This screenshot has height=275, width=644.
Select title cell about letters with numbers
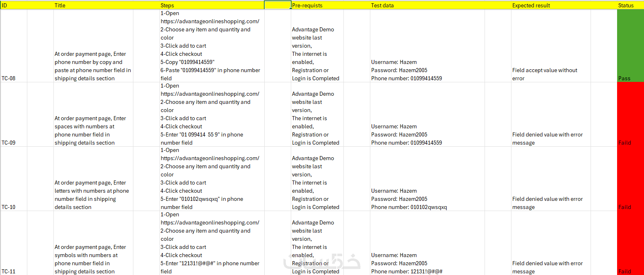point(93,179)
